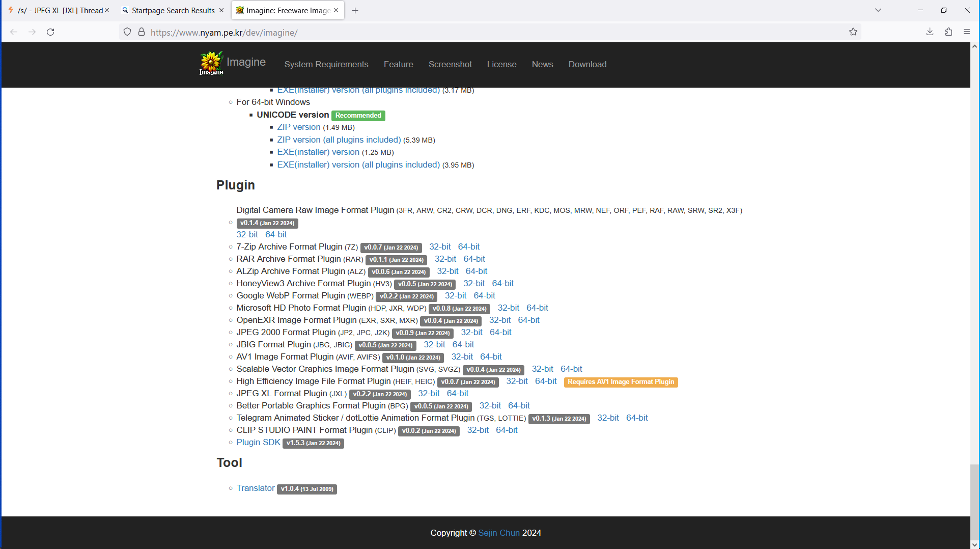Open a new tab with the plus icon
Image resolution: width=980 pixels, height=549 pixels.
pos(355,11)
